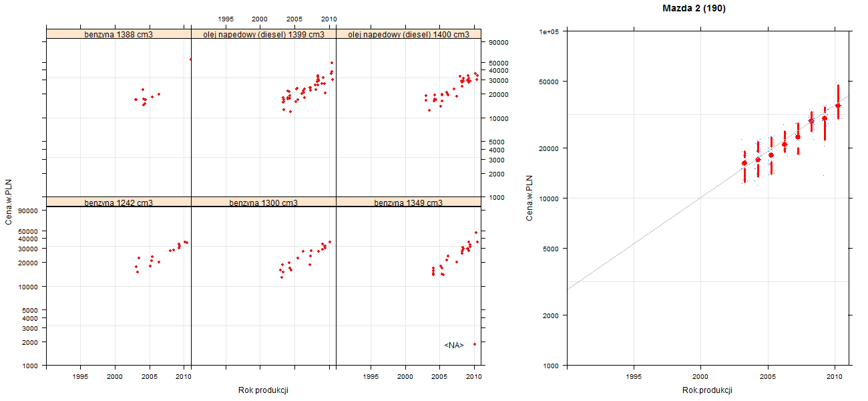868x401 pixels.
Task: Click "10000" beside the diesel 1400 cm3 panel
Action: pos(499,119)
